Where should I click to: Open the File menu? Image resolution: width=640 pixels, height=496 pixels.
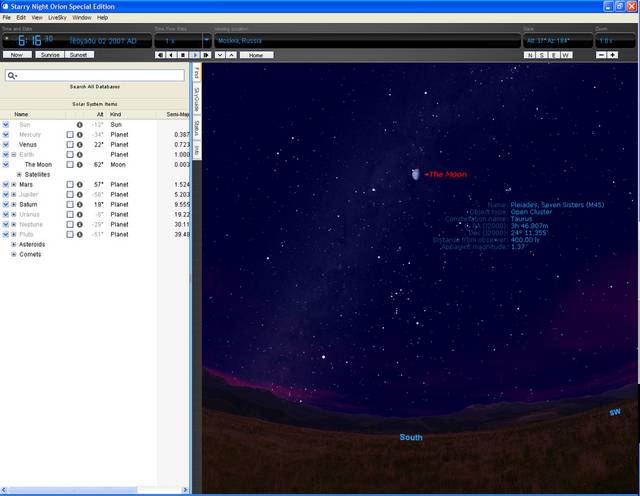pyautogui.click(x=7, y=18)
